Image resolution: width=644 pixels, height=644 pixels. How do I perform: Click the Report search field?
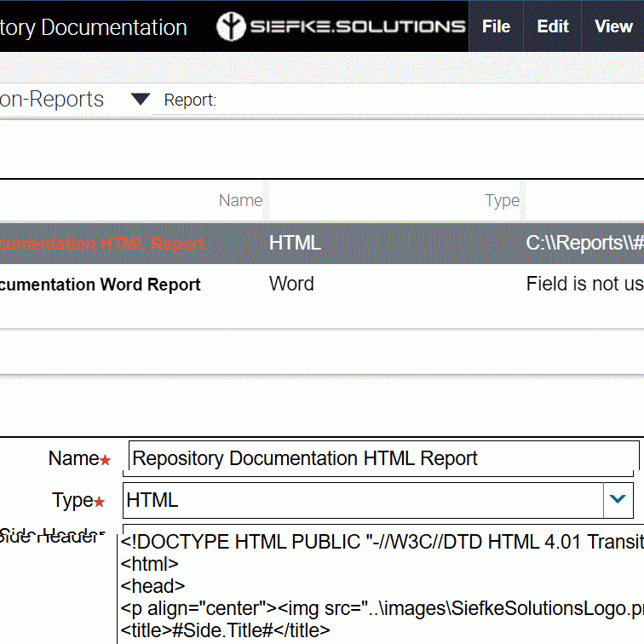398,100
